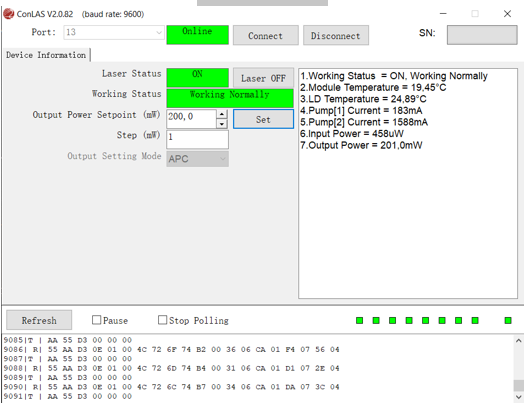Turn the laser off with Laser OFF button
The width and height of the screenshot is (527, 409).
click(x=264, y=78)
